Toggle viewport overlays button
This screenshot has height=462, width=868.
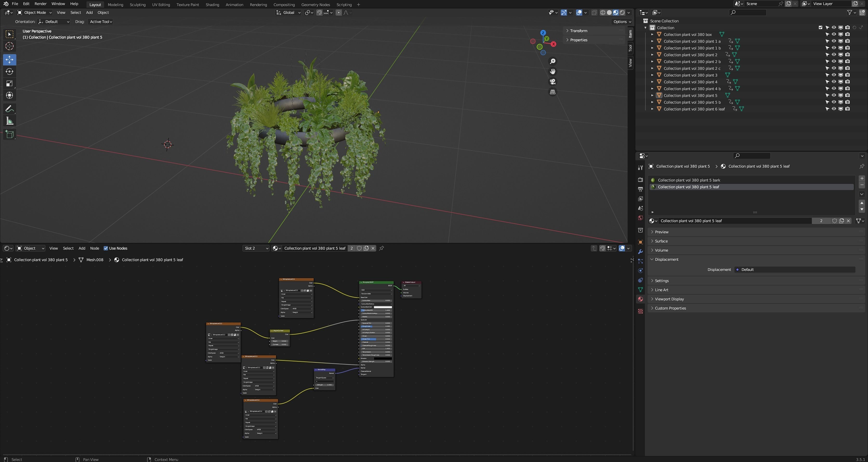[579, 13]
